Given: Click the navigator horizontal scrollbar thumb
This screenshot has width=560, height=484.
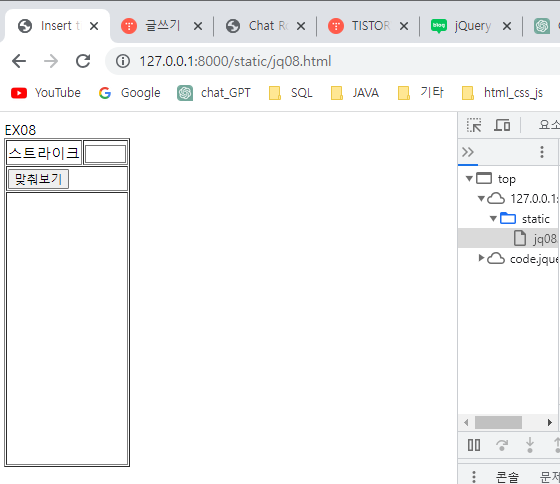Looking at the screenshot, I should (498, 422).
